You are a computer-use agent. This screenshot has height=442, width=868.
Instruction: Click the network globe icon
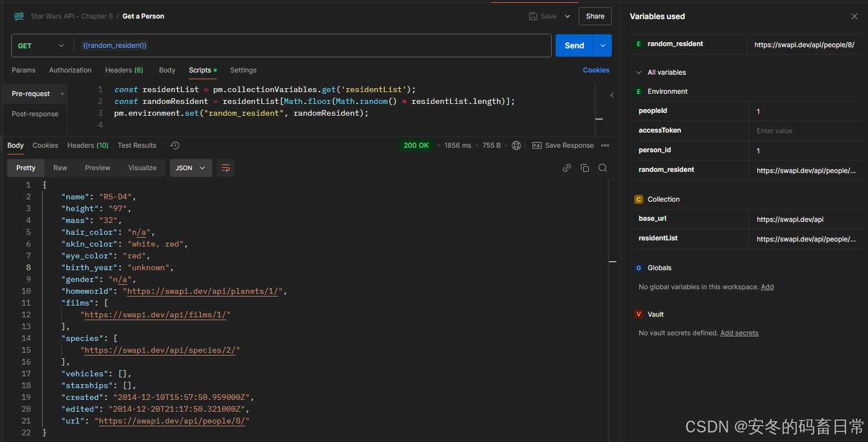point(516,145)
